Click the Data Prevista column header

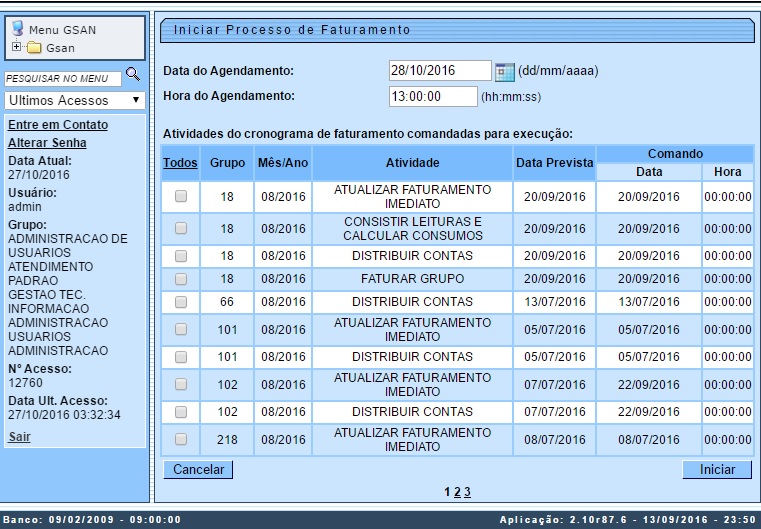tap(554, 163)
